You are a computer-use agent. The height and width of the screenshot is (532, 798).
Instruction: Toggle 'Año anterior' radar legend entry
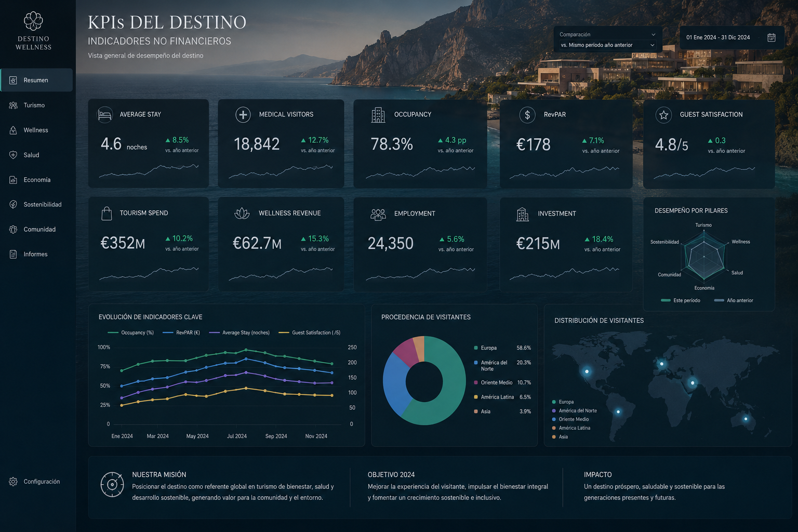tap(734, 300)
